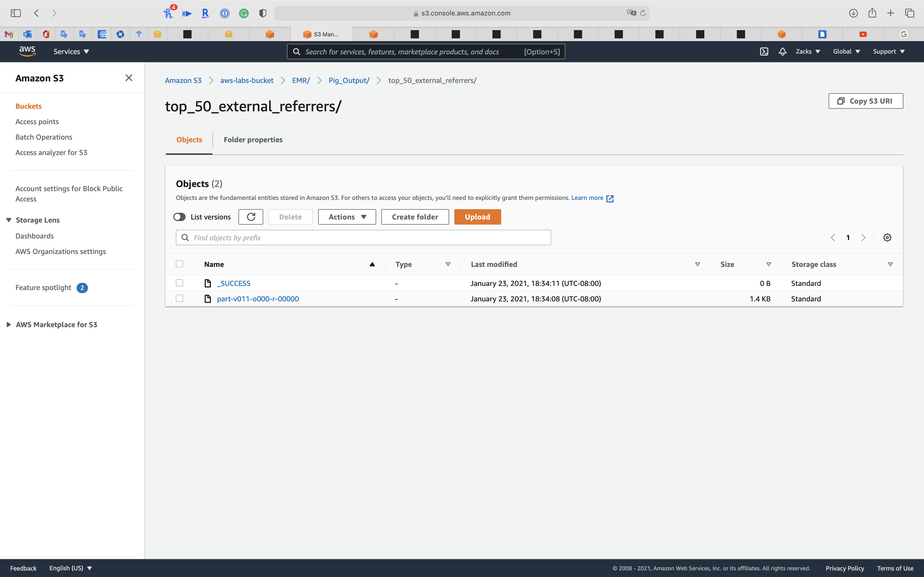924x577 pixels.
Task: Click the orange Upload button
Action: tap(477, 217)
